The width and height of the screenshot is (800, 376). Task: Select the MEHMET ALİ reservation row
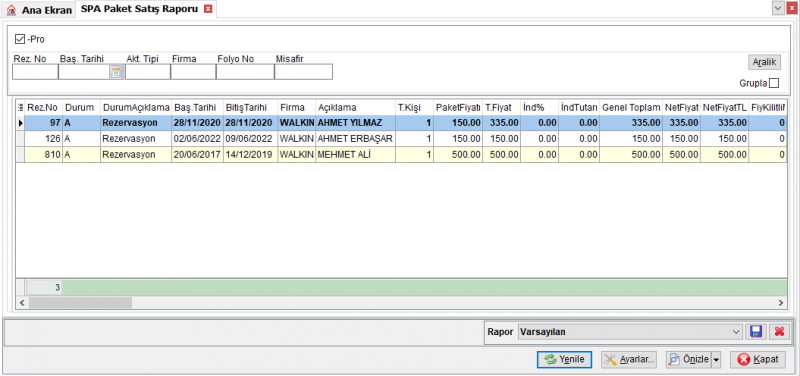coord(401,155)
